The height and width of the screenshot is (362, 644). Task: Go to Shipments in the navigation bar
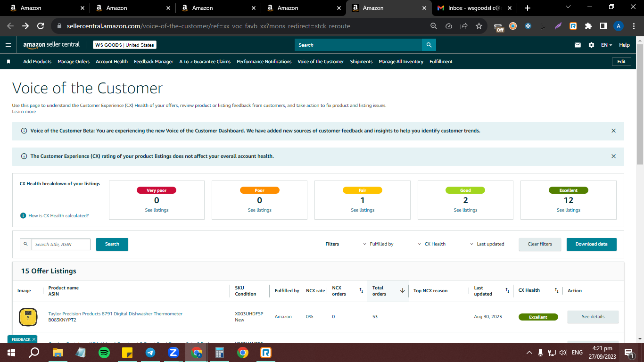point(361,62)
